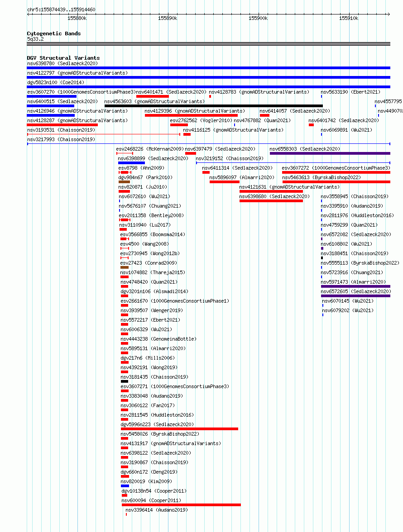The image size is (403, 532).
Task: Click the 5q33.2 cytogenetic band bar
Action: coord(208,44)
